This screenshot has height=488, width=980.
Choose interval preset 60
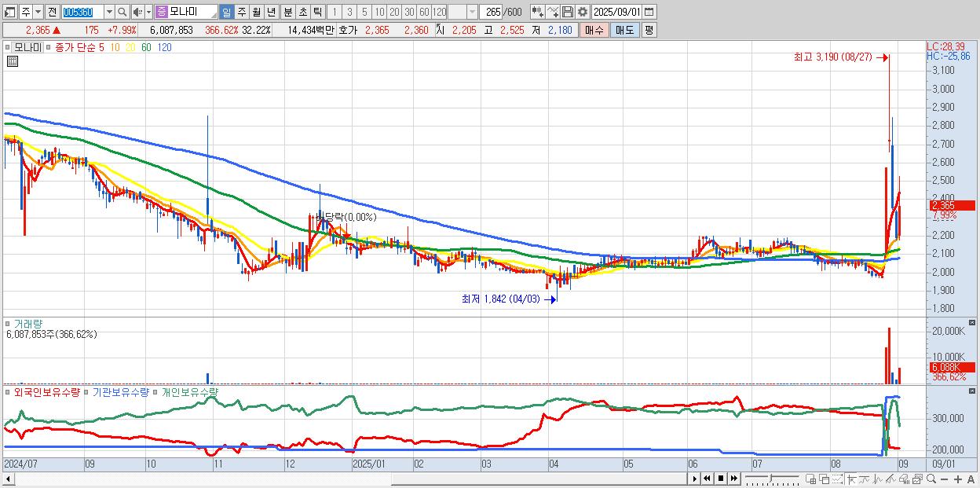424,12
